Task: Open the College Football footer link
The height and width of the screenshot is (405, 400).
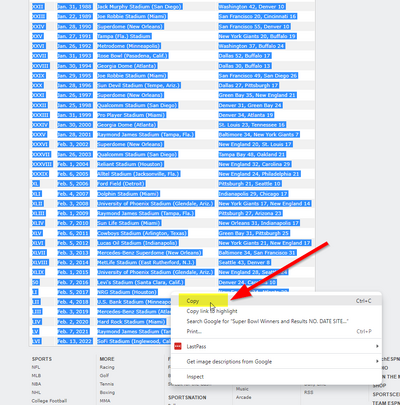Action: pos(49,401)
